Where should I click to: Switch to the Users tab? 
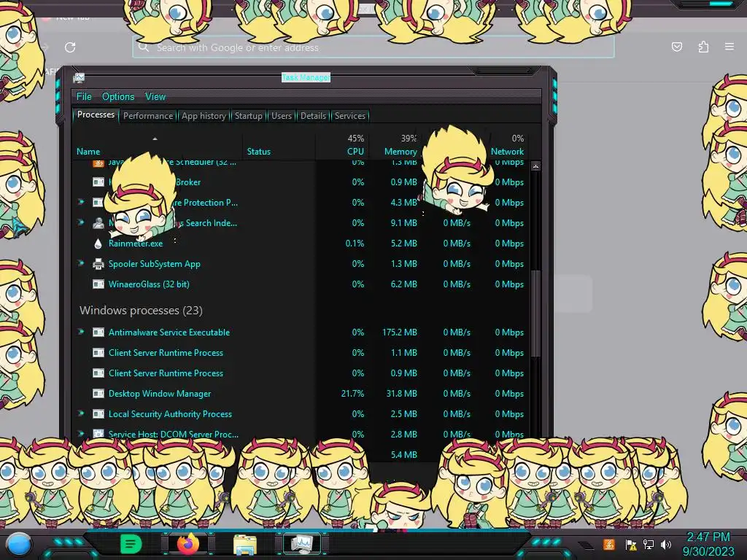click(x=282, y=116)
